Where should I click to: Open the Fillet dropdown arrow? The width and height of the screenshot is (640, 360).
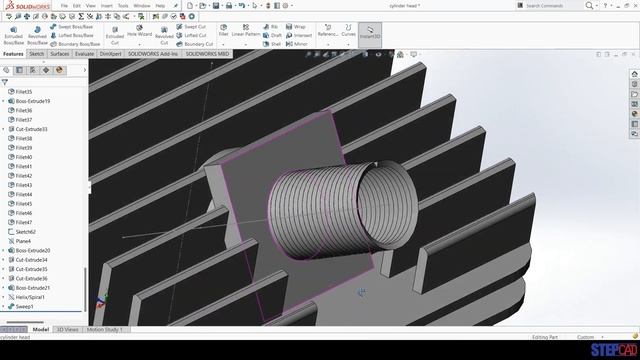223,44
